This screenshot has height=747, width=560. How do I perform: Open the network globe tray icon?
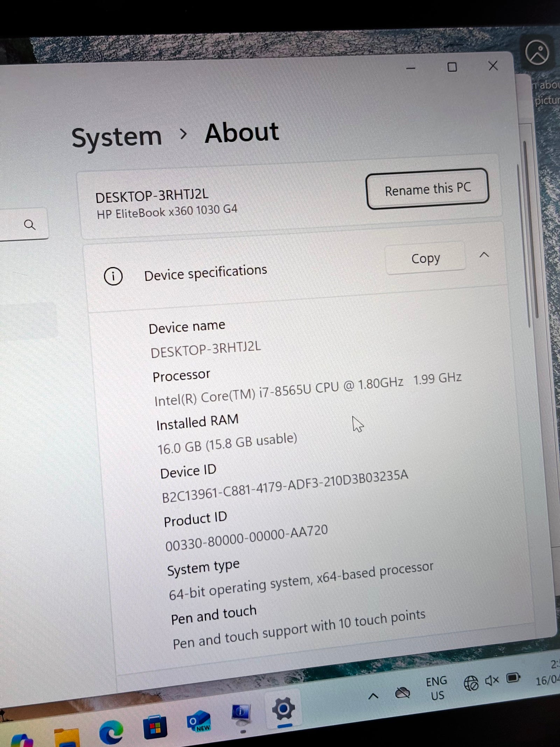471,683
